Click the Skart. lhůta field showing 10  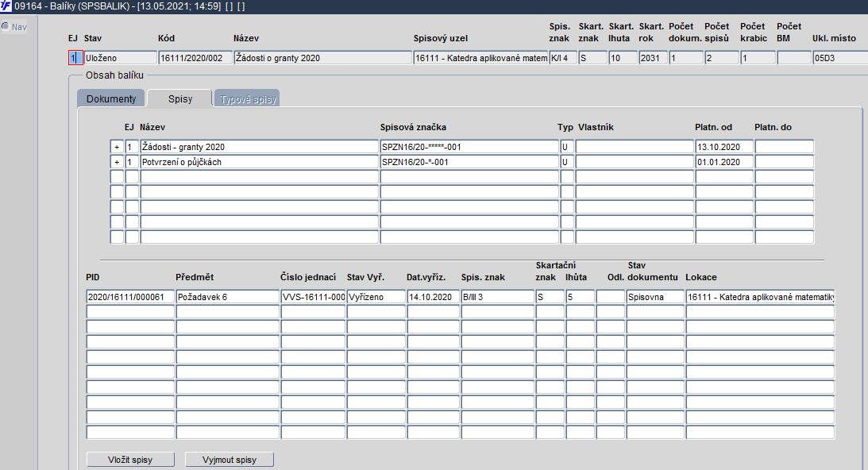[x=623, y=58]
